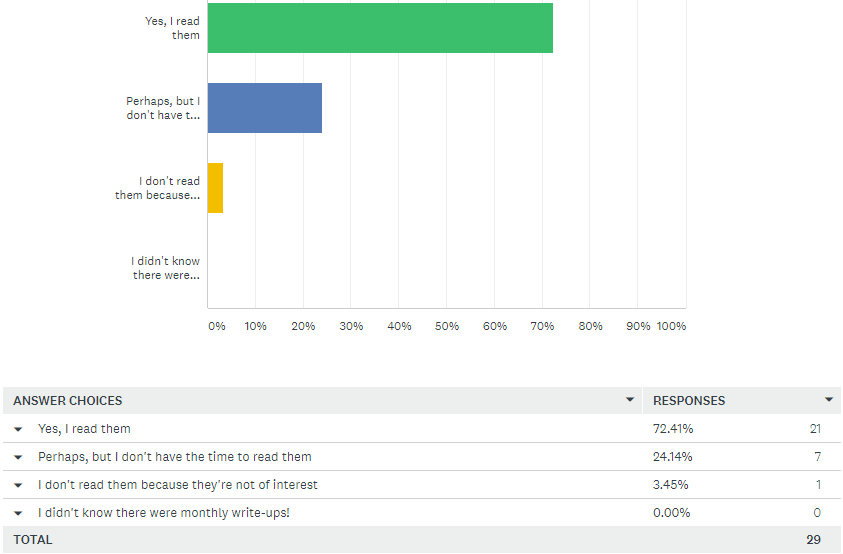The image size is (843, 554).
Task: Click the green 'Yes, I read them' bar
Action: (380, 28)
